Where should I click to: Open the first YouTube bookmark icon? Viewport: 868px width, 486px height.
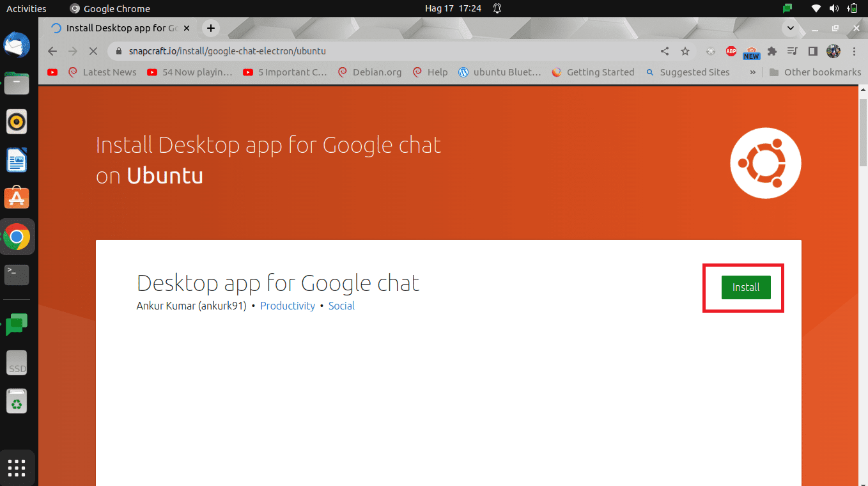point(52,72)
